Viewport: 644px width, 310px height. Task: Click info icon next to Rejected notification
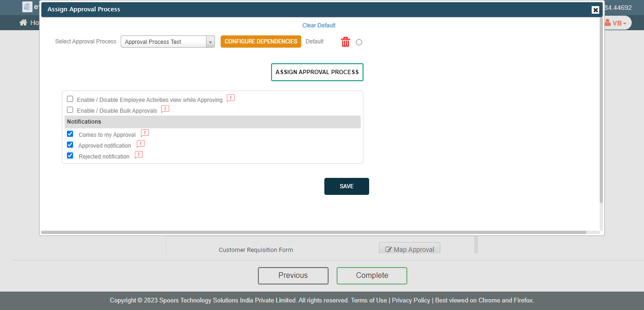[139, 155]
